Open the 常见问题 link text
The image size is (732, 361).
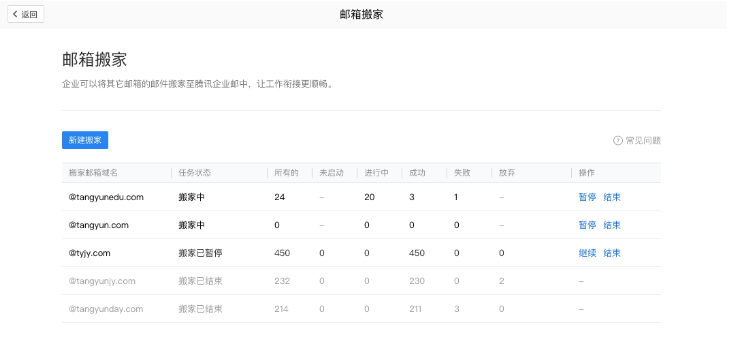(x=643, y=141)
